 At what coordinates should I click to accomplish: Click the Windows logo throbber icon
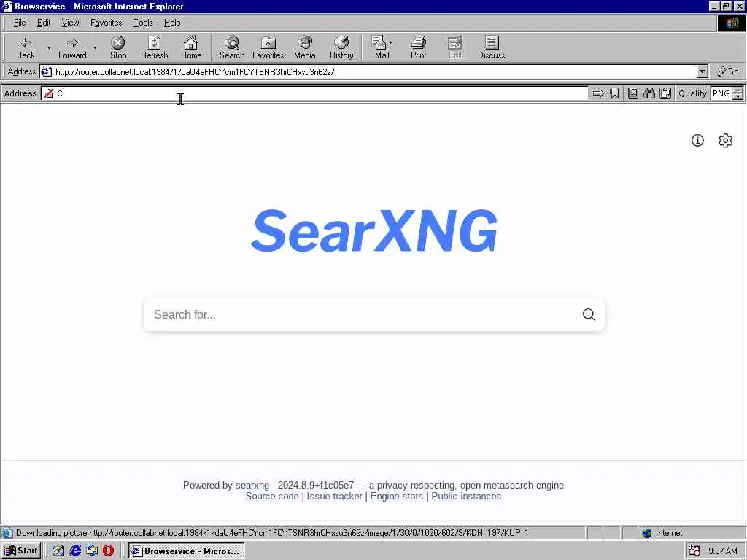point(731,23)
